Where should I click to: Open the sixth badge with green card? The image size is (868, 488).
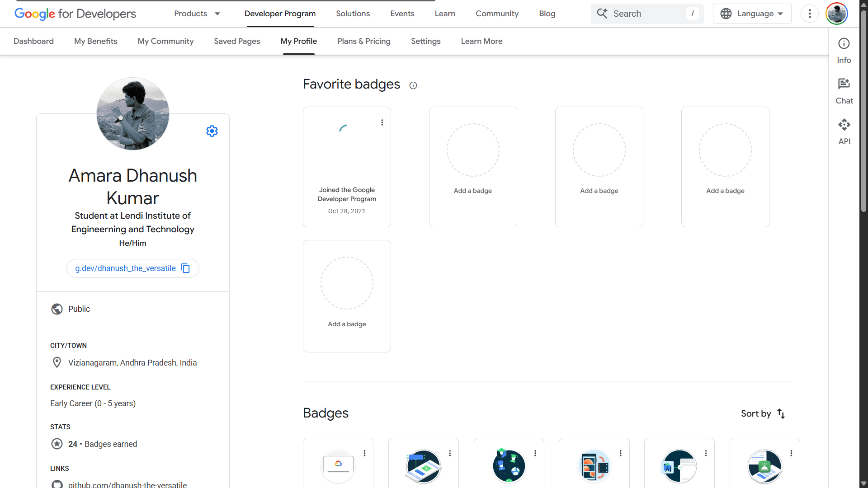pos(765,466)
